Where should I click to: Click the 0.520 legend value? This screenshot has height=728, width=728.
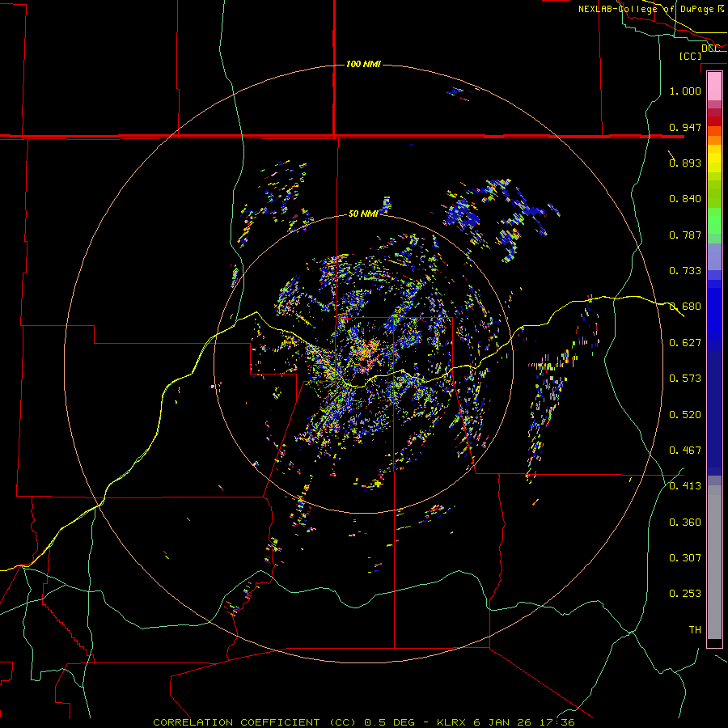pyautogui.click(x=685, y=415)
